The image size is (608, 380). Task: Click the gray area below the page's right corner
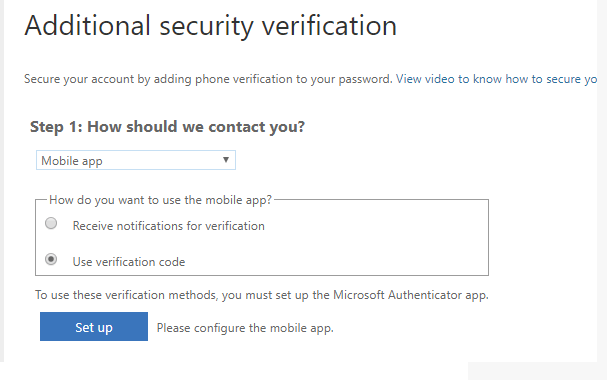pyautogui.click(x=537, y=371)
